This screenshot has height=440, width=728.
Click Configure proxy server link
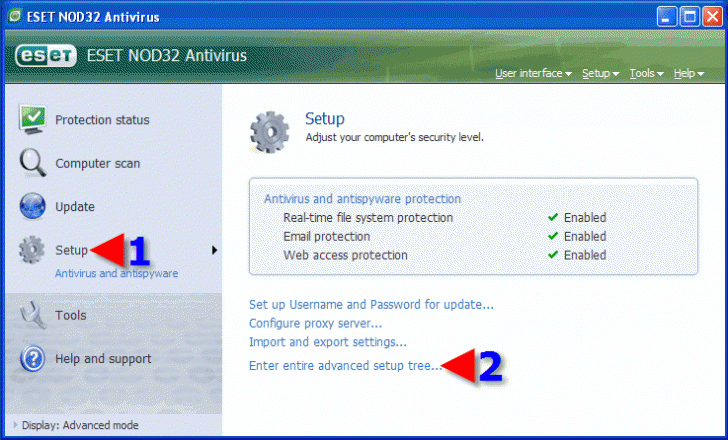click(315, 323)
